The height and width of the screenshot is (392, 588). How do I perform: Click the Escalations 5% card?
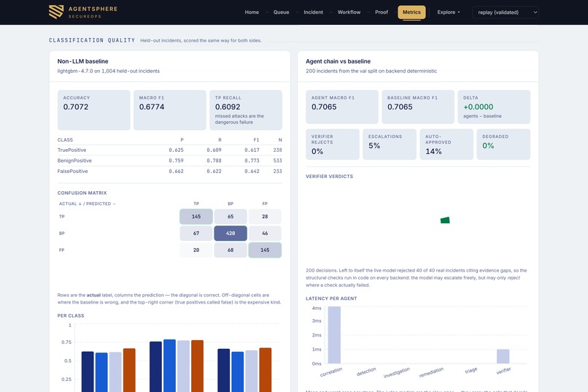390,145
